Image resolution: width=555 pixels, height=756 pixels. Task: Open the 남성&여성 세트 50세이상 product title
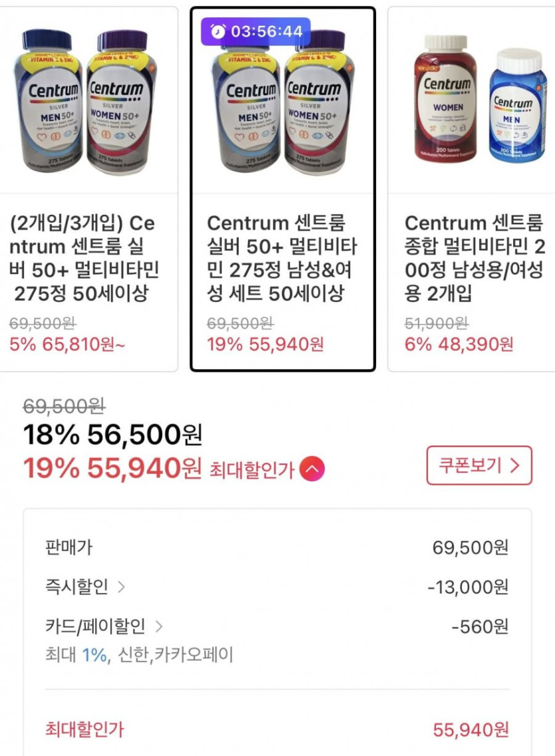coord(282,257)
